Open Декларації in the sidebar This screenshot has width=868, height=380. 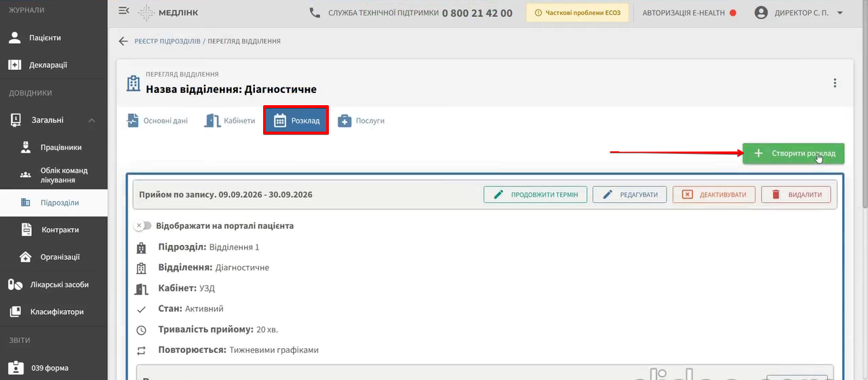(x=54, y=65)
